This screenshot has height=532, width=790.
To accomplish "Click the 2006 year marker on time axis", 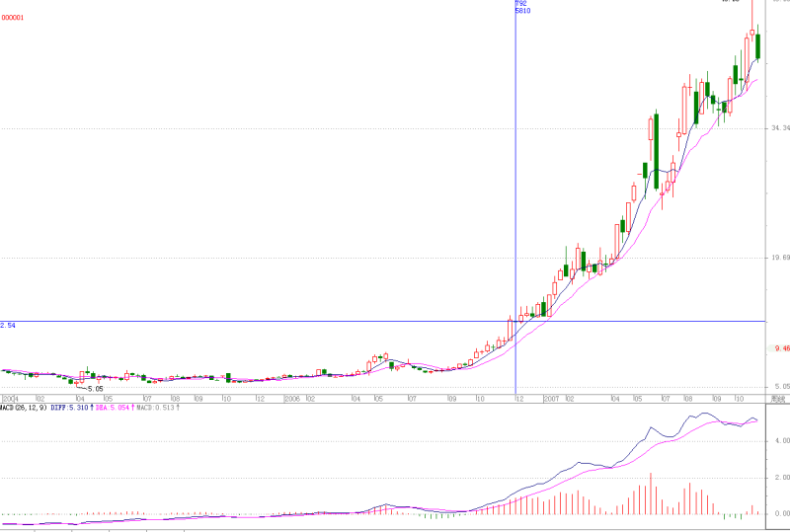I will [x=291, y=399].
